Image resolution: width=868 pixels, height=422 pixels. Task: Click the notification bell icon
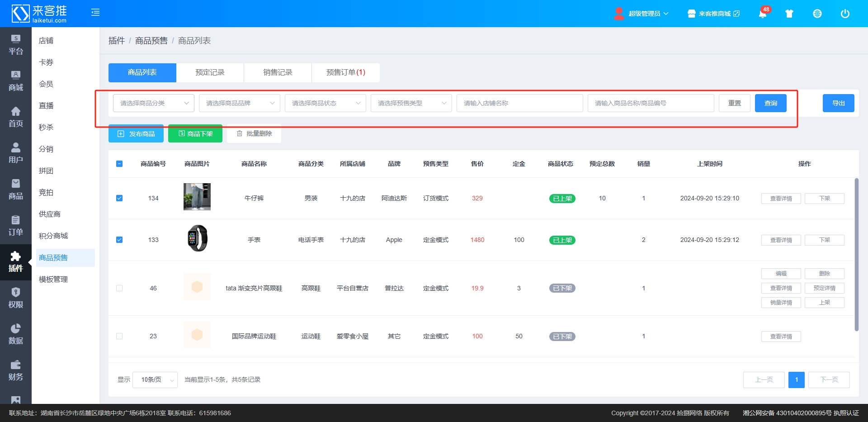click(762, 14)
